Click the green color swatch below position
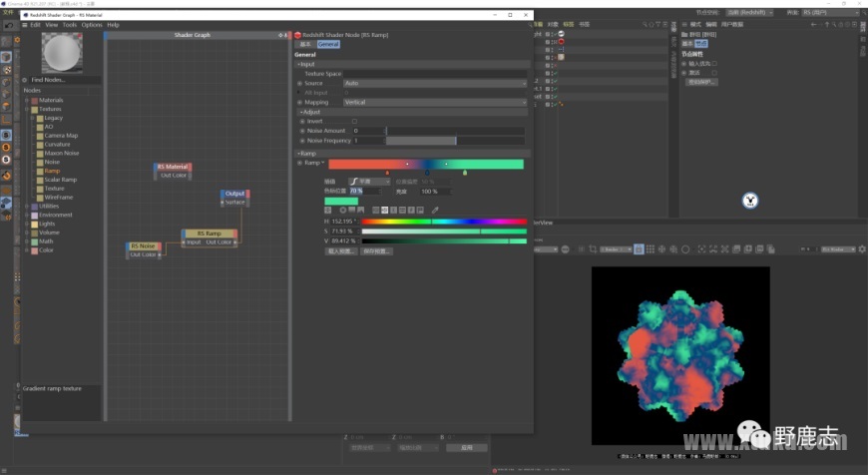 [341, 201]
